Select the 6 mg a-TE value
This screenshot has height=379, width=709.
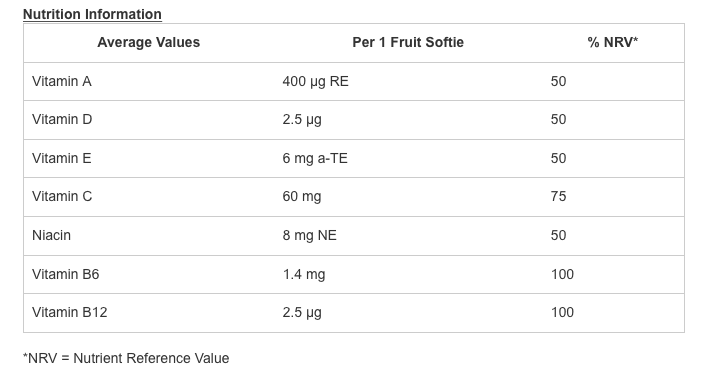315,158
